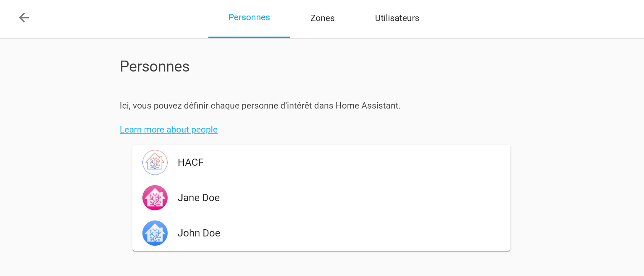This screenshot has height=276, width=644.
Task: Click the HACF outlined house avatar
Action: (155, 162)
